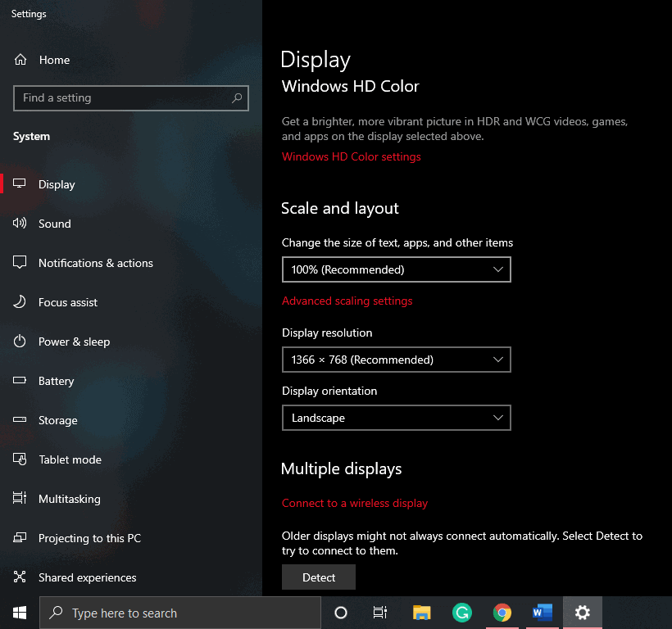Click the Display page title

(316, 60)
